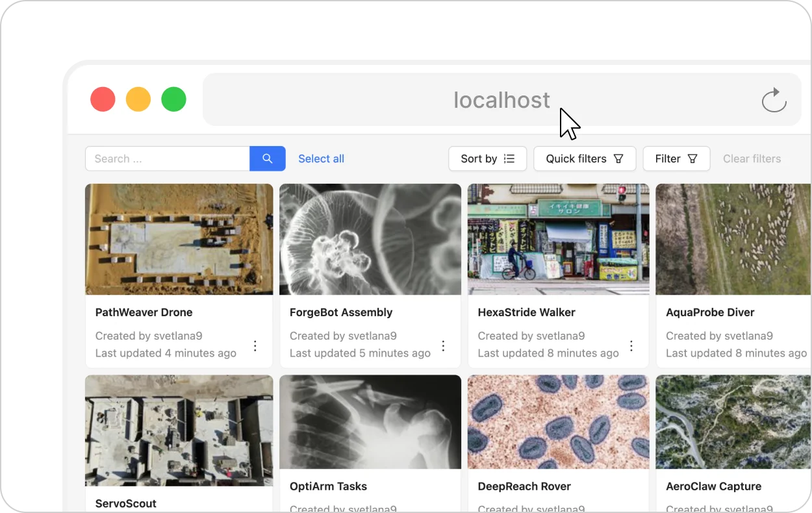Click the green window zoom button

pyautogui.click(x=173, y=99)
